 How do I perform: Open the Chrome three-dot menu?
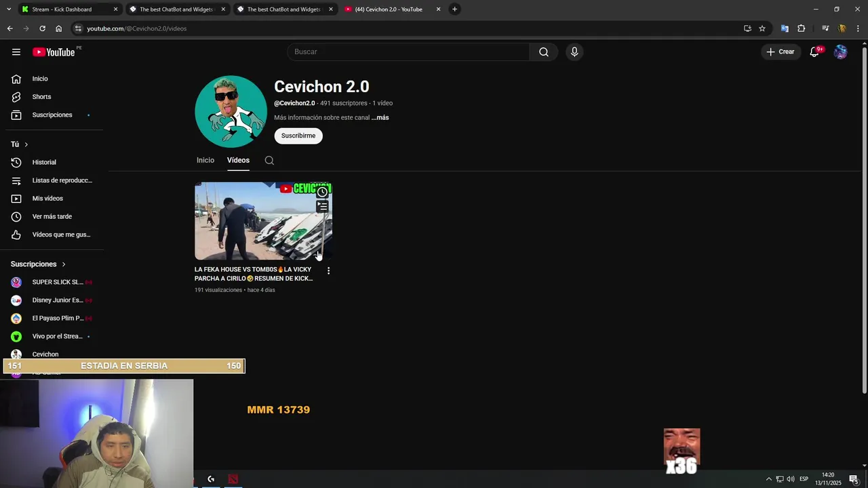[859, 28]
